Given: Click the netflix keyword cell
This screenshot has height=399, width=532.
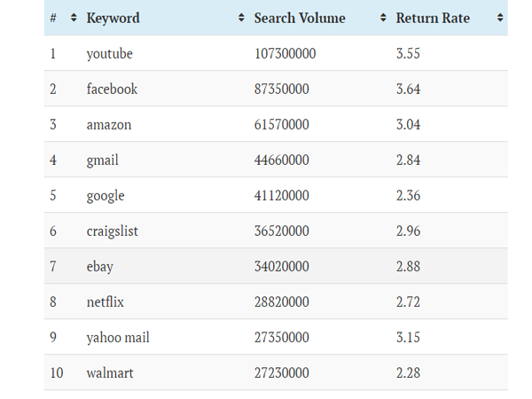Looking at the screenshot, I should pos(106,302).
